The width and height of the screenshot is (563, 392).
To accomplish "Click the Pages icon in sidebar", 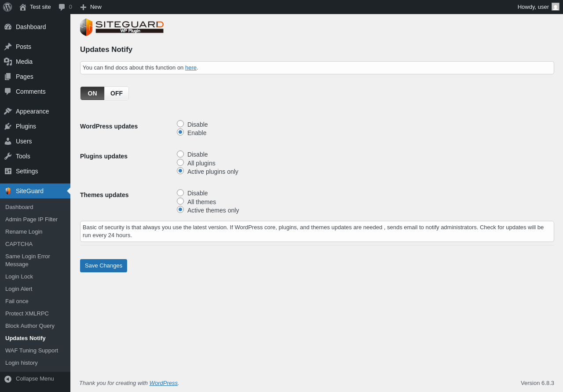I will [x=8, y=77].
